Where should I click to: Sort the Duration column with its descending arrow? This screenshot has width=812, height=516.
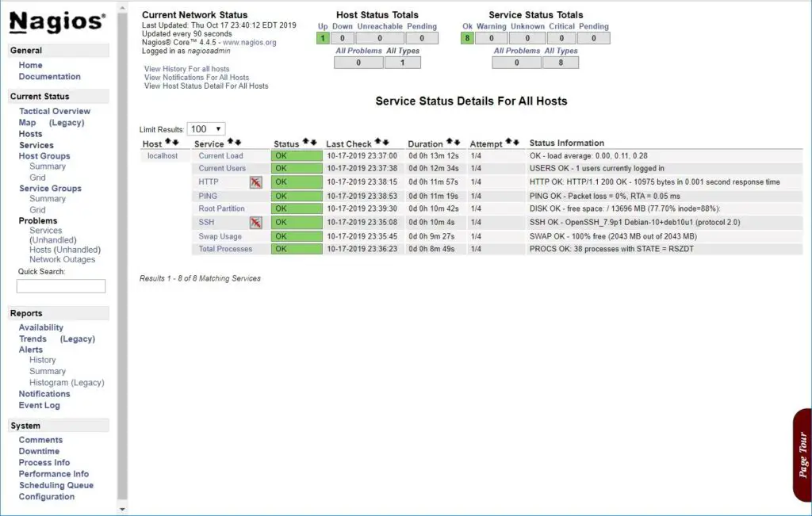[455, 140]
